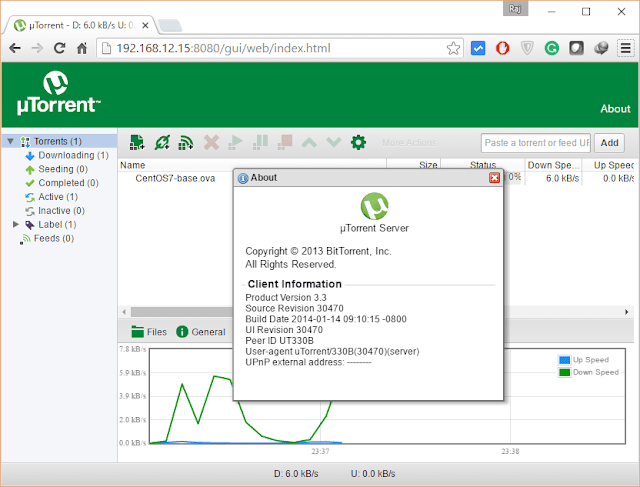640x487 pixels.
Task: Click the Stop torrent icon
Action: (285, 142)
